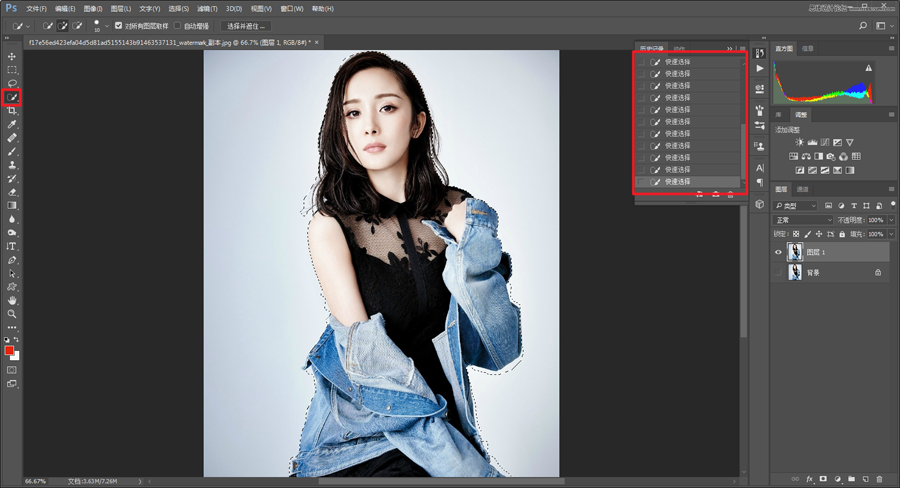Uncheck the 对所有图层取样 checkbox
Viewport: 900px width, 488px height.
point(119,25)
